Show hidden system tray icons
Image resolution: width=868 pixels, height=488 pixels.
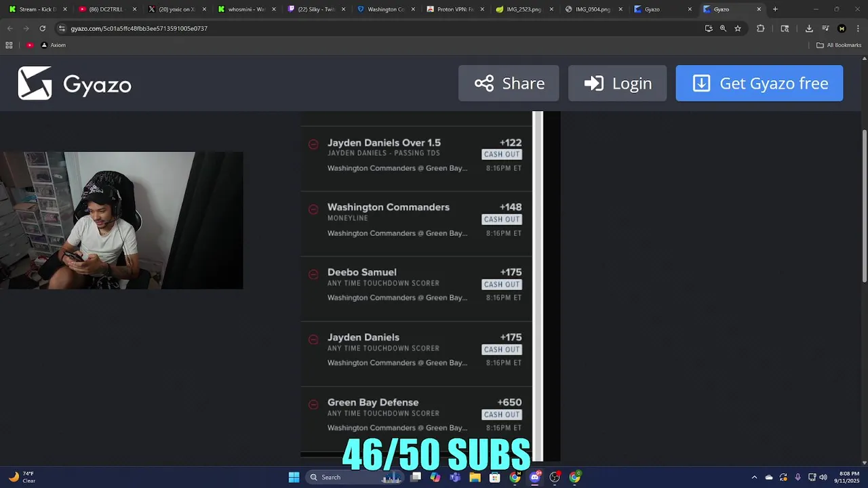coord(754,477)
